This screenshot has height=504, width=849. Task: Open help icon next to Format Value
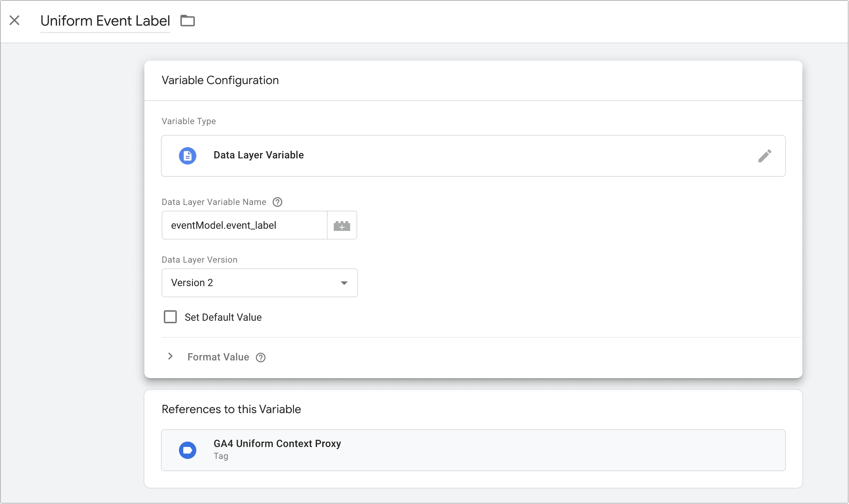[261, 358]
